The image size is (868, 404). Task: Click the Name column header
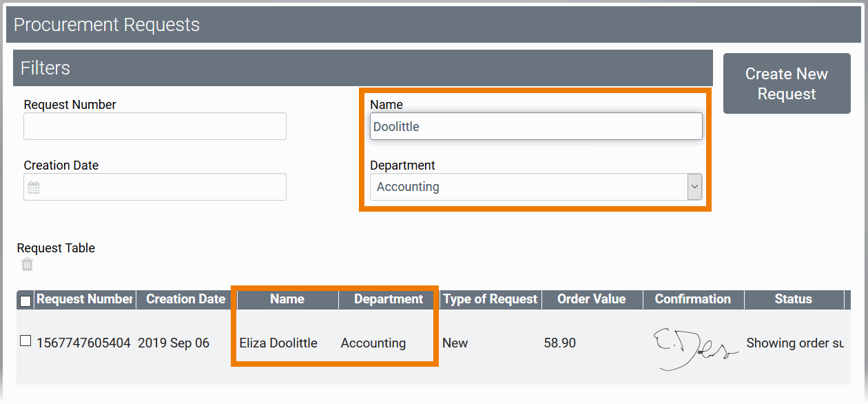point(287,299)
